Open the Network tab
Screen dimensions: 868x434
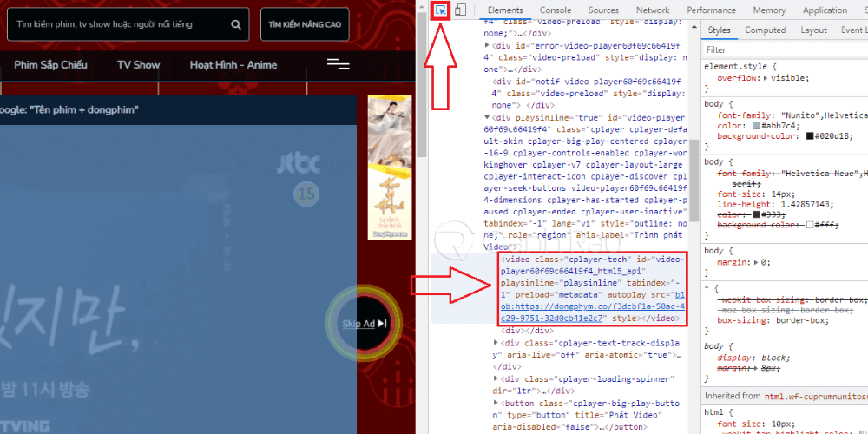[x=653, y=10]
